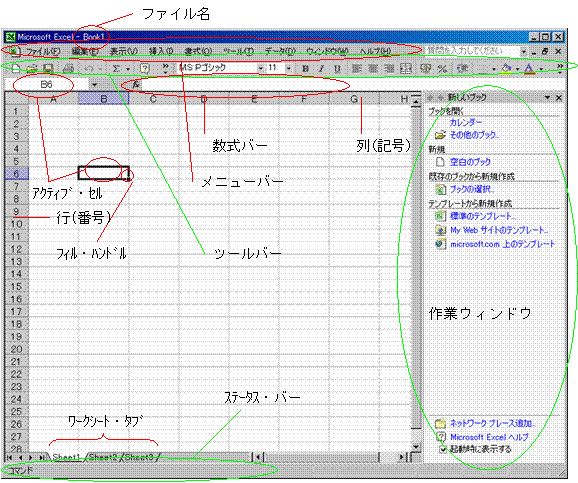
Task: Open the 書式(O) menu
Action: (x=198, y=51)
